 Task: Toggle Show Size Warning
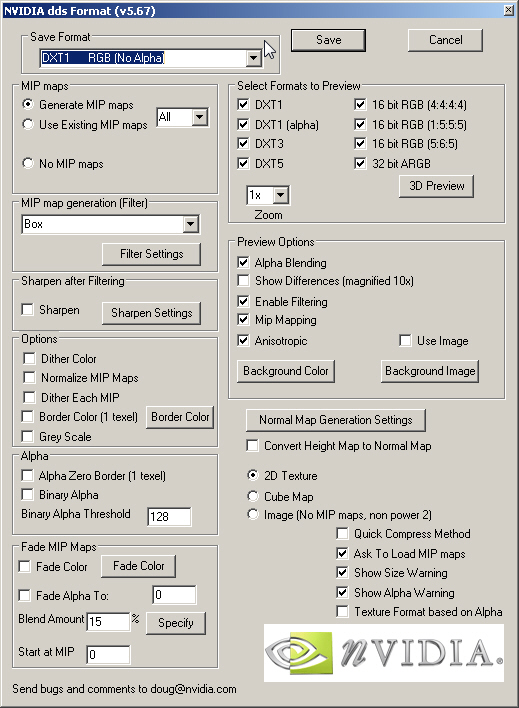pos(342,573)
